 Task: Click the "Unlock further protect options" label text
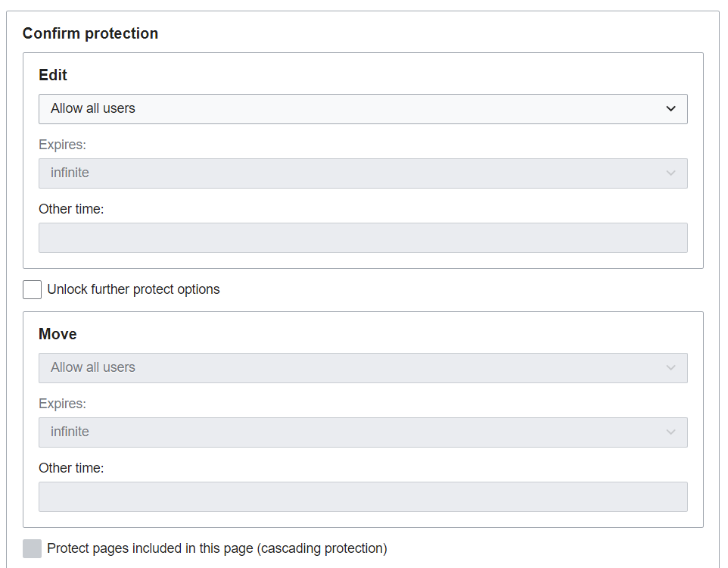click(x=133, y=289)
